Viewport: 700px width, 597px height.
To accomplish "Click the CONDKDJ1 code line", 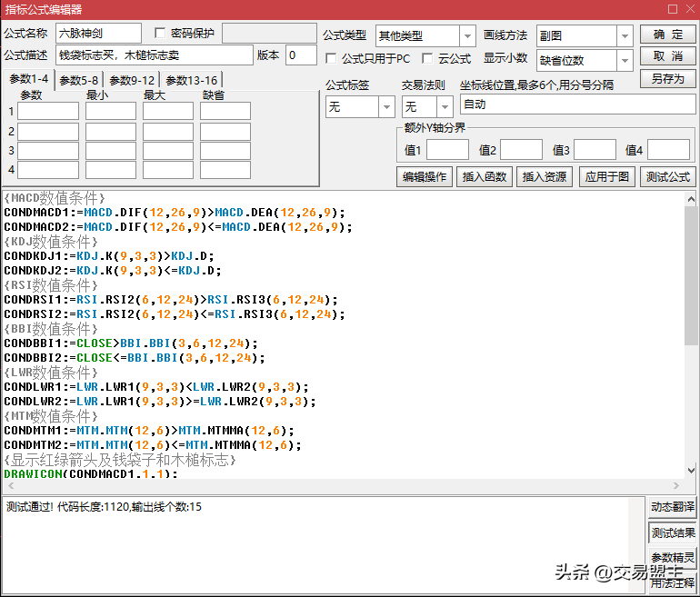I will click(x=109, y=256).
